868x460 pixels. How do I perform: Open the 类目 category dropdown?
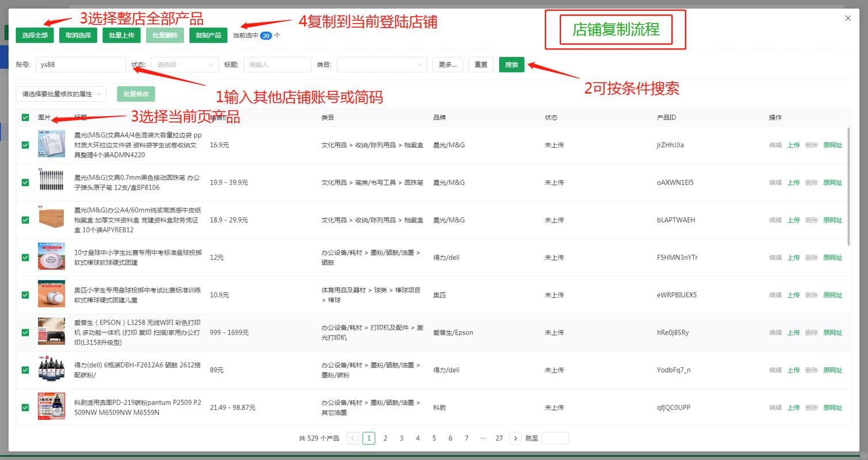pos(381,64)
